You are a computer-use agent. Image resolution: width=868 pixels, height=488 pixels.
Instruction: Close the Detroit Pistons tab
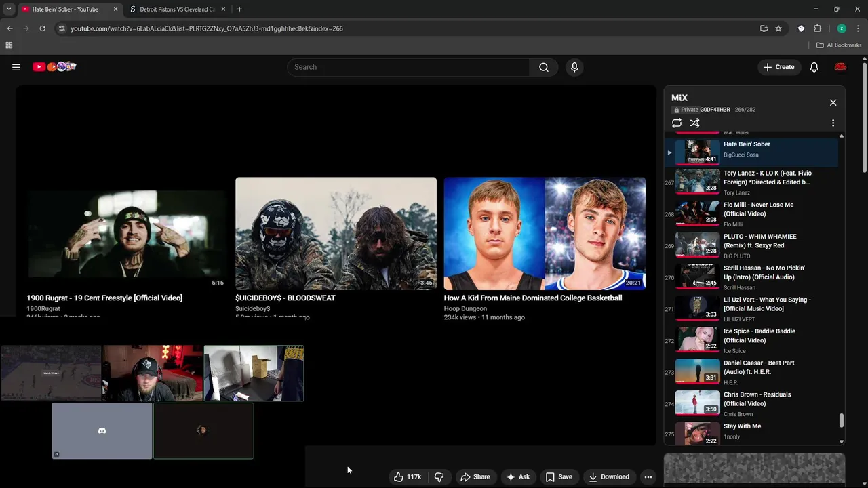[x=223, y=9]
